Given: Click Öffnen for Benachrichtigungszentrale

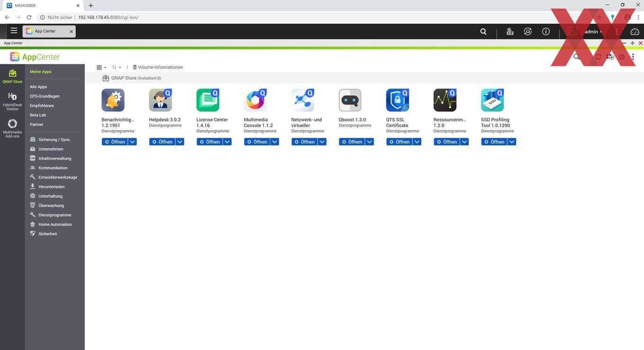Looking at the screenshot, I should click(x=115, y=142).
